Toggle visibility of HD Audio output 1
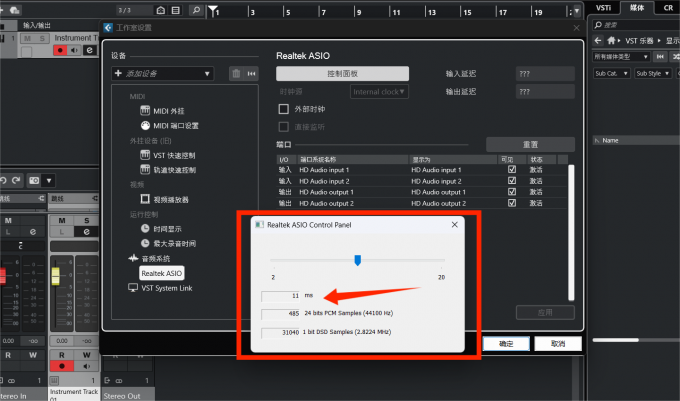 (x=512, y=192)
